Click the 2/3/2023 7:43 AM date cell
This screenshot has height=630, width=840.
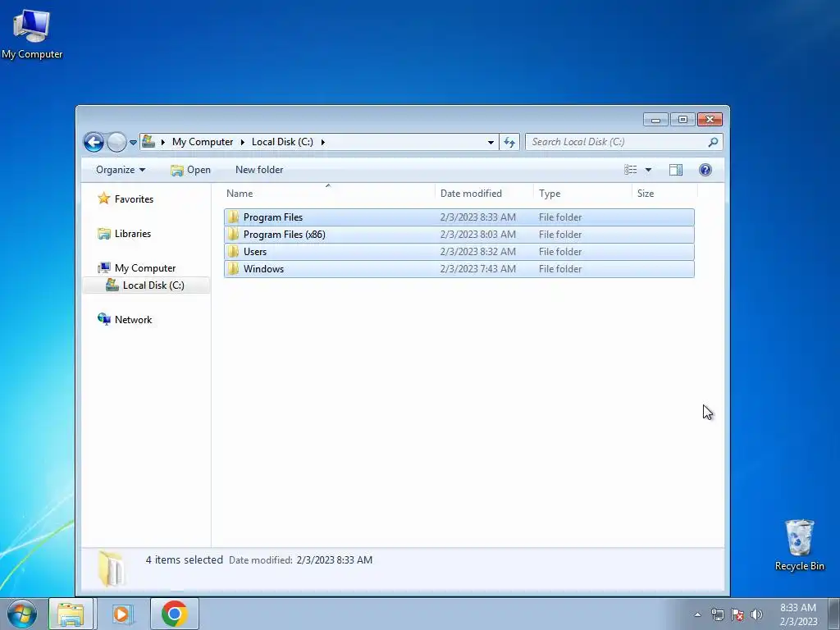tap(478, 269)
